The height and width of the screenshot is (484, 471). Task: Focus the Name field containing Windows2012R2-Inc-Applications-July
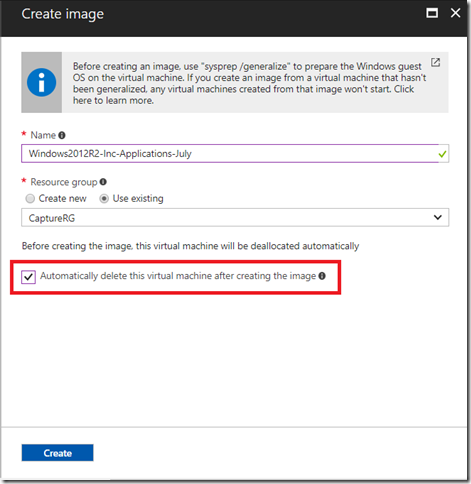(x=235, y=154)
